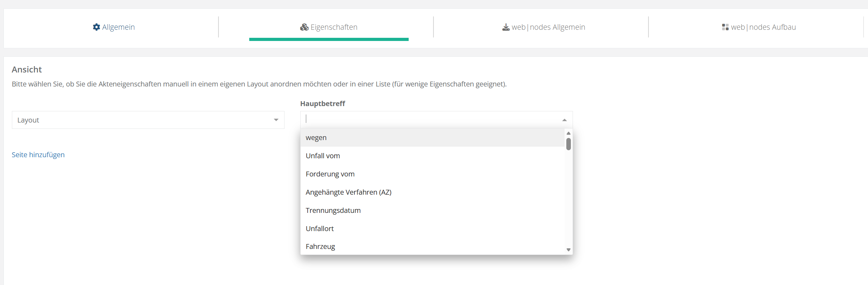
Task: Click the "Seite hinzufügen" link
Action: 38,155
